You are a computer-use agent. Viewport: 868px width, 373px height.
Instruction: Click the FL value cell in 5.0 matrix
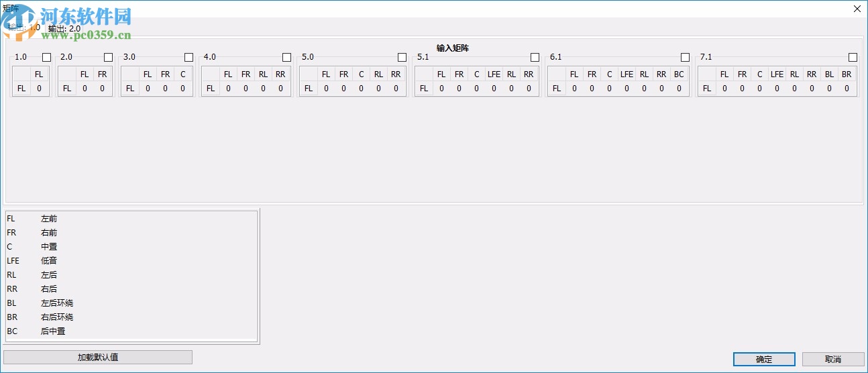tap(326, 89)
